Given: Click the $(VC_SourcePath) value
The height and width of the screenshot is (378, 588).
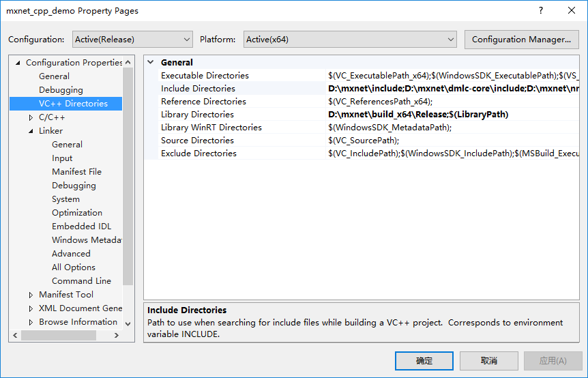Looking at the screenshot, I should 453,141.
